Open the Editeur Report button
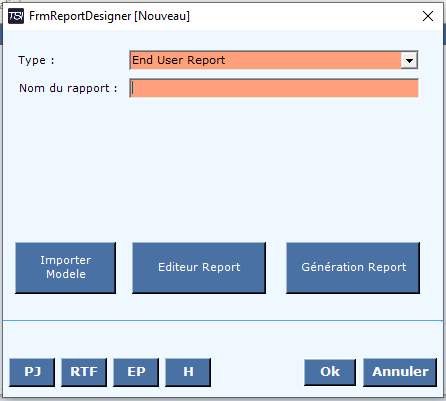 coord(199,268)
